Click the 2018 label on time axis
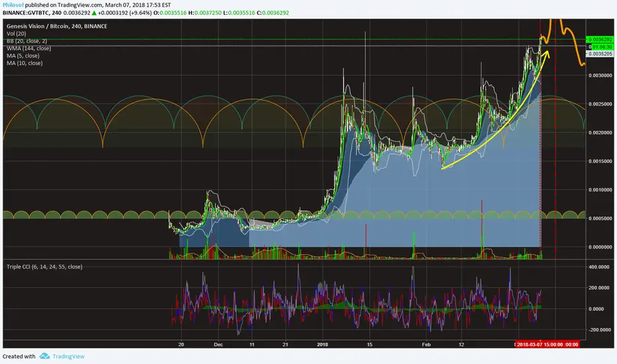617x364 pixels. point(322,345)
